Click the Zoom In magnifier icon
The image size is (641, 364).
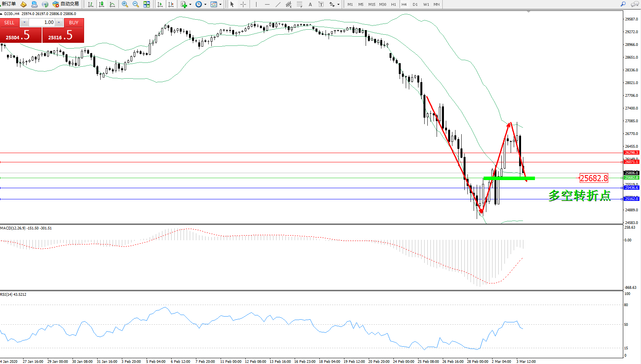click(125, 4)
